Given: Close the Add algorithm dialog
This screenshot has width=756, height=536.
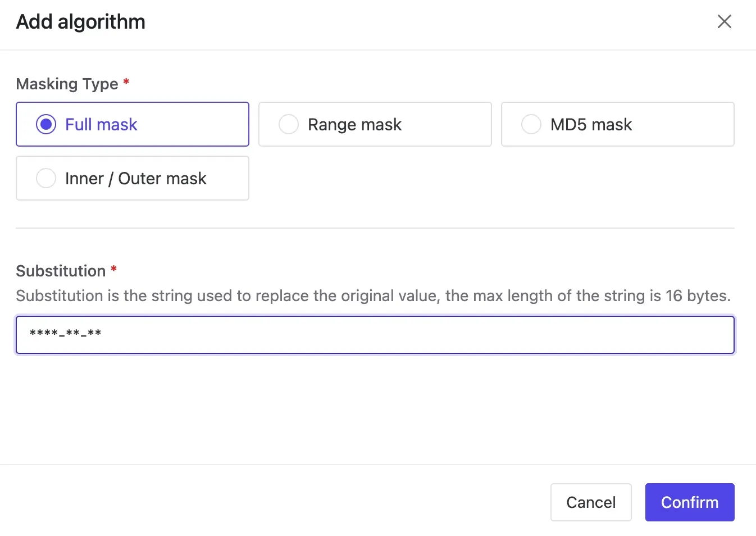Looking at the screenshot, I should (725, 21).
